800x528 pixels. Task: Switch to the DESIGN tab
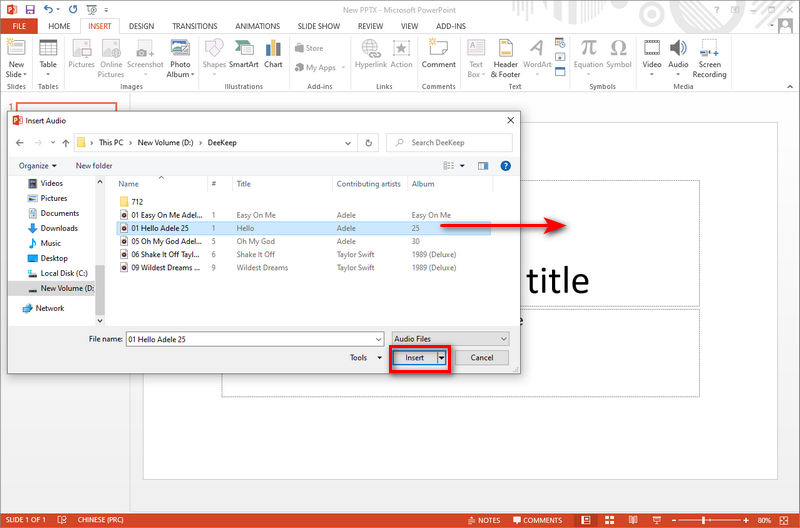[141, 26]
